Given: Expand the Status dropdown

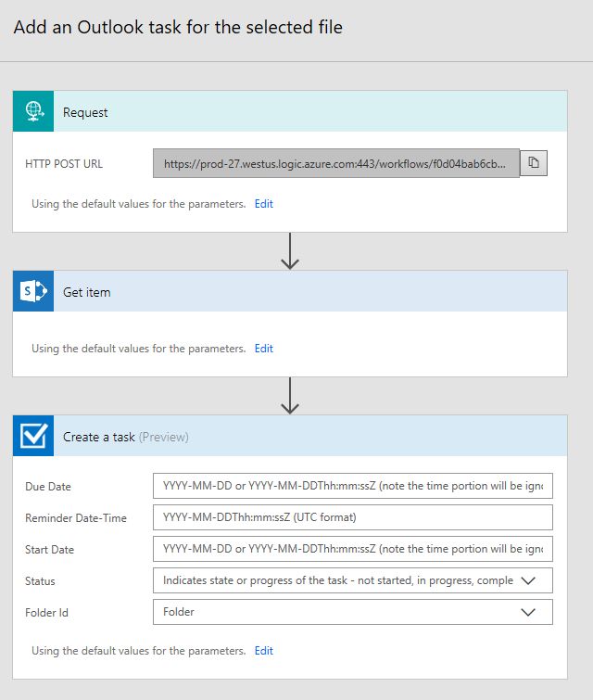Looking at the screenshot, I should coord(528,580).
